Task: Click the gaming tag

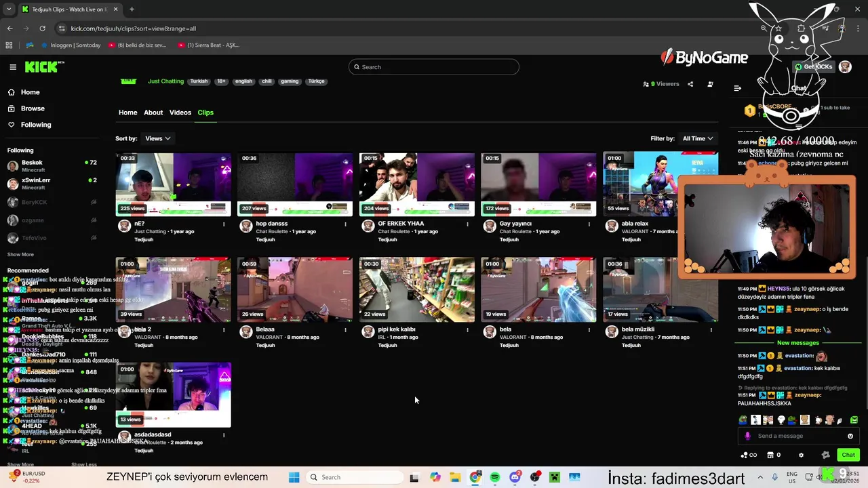Action: tap(290, 81)
